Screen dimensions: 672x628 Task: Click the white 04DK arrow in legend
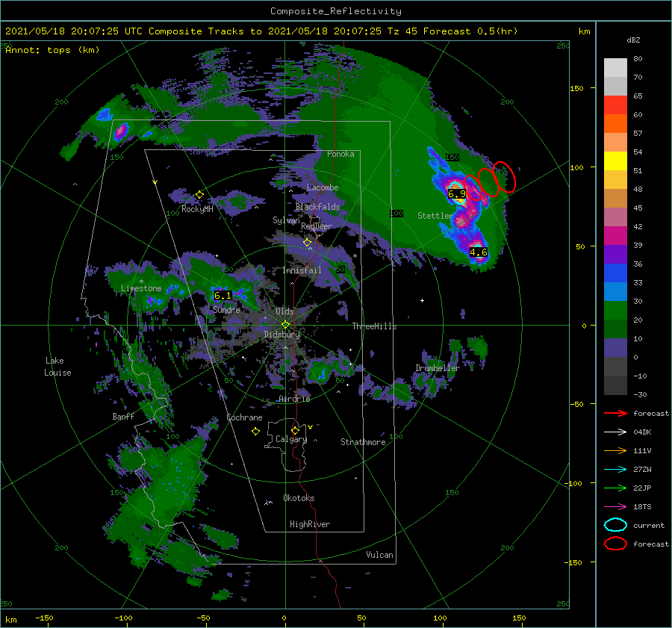(x=615, y=432)
